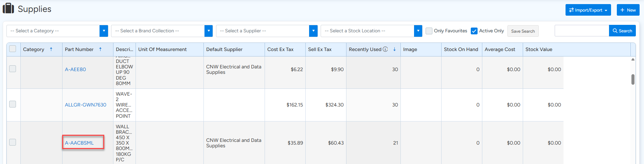
Task: Select the checkbox for row A-AEE80
Action: pyautogui.click(x=13, y=69)
